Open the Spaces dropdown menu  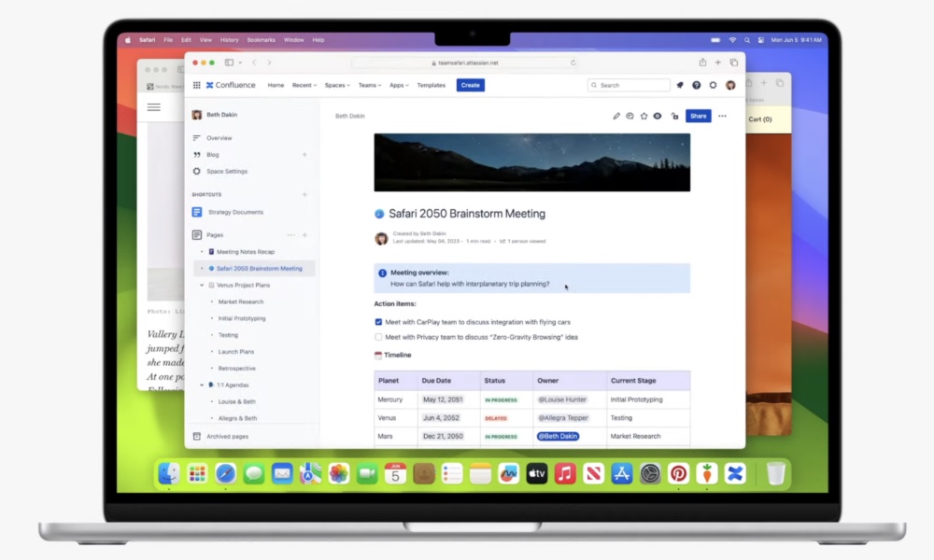(337, 85)
